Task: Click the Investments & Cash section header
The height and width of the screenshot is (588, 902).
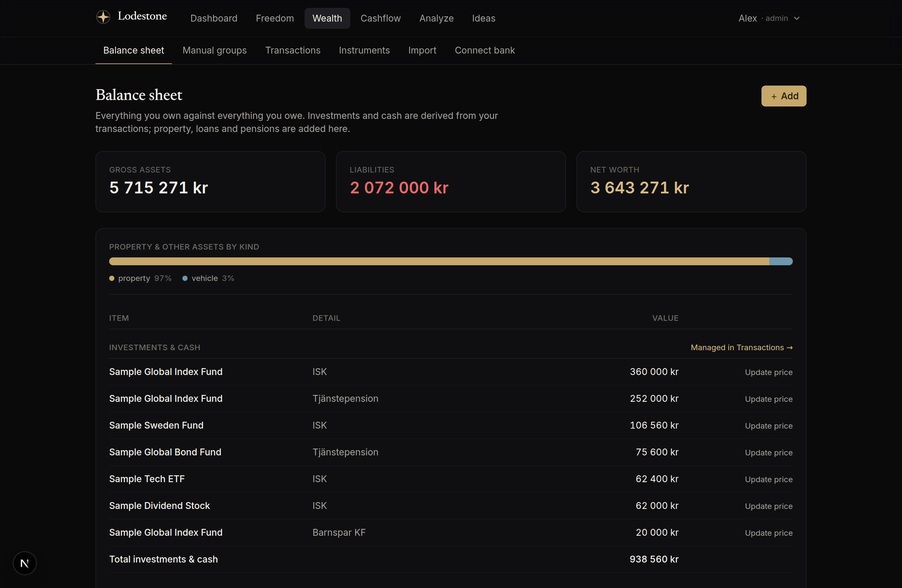Action: [155, 348]
